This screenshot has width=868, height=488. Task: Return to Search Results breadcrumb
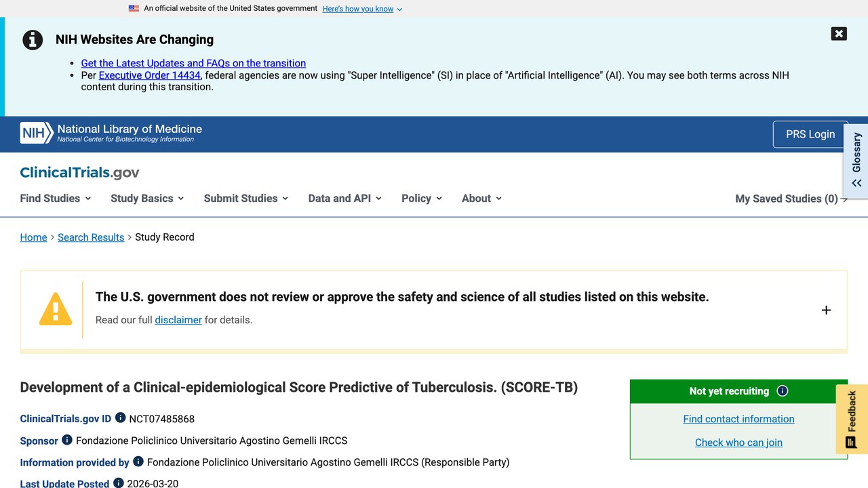pyautogui.click(x=91, y=237)
